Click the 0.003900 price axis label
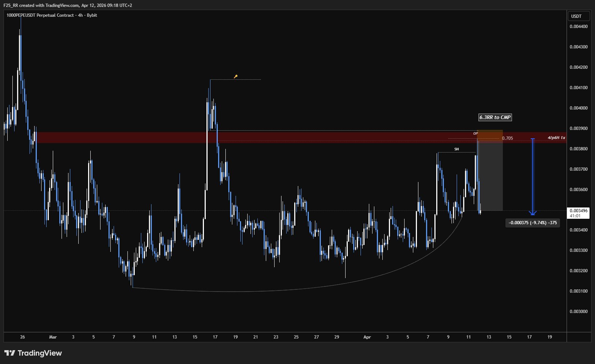The height and width of the screenshot is (364, 595). [x=579, y=128]
